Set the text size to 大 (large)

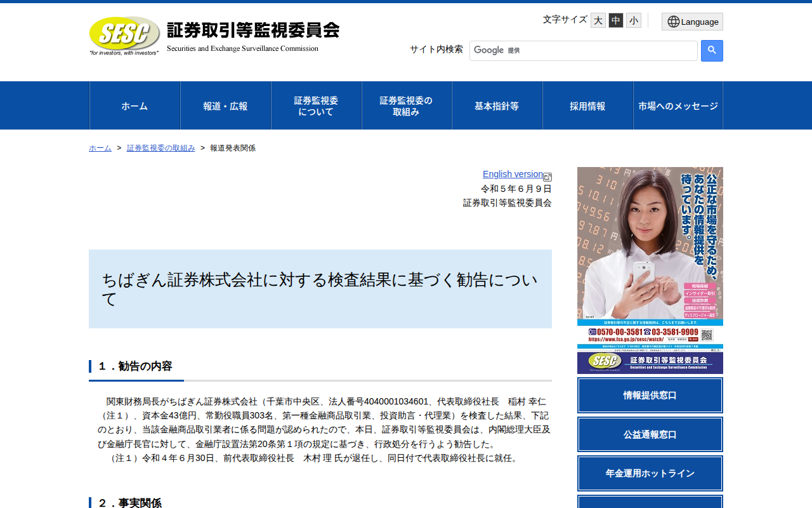598,20
